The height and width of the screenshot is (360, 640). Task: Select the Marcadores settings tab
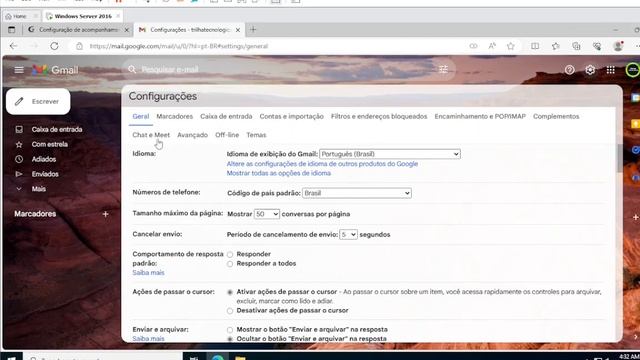(174, 116)
